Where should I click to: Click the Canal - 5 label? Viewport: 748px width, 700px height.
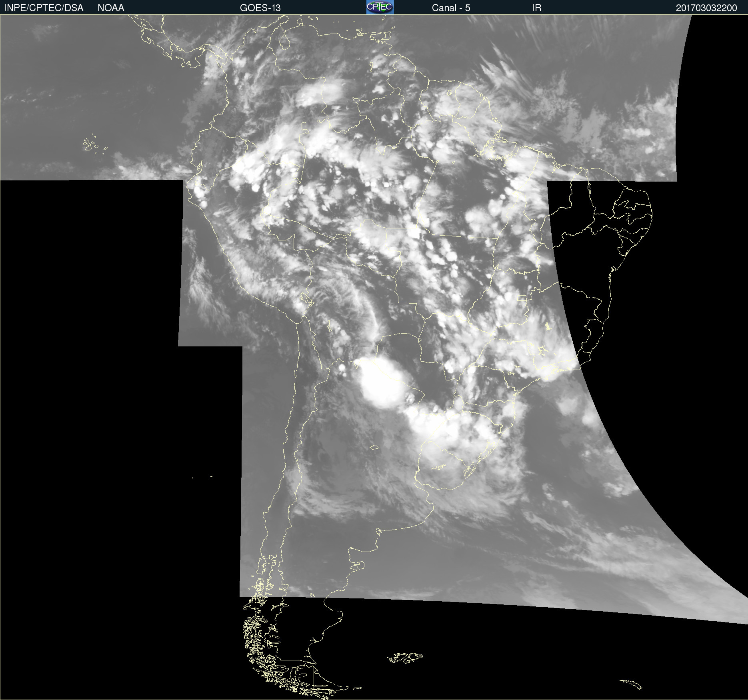click(451, 8)
